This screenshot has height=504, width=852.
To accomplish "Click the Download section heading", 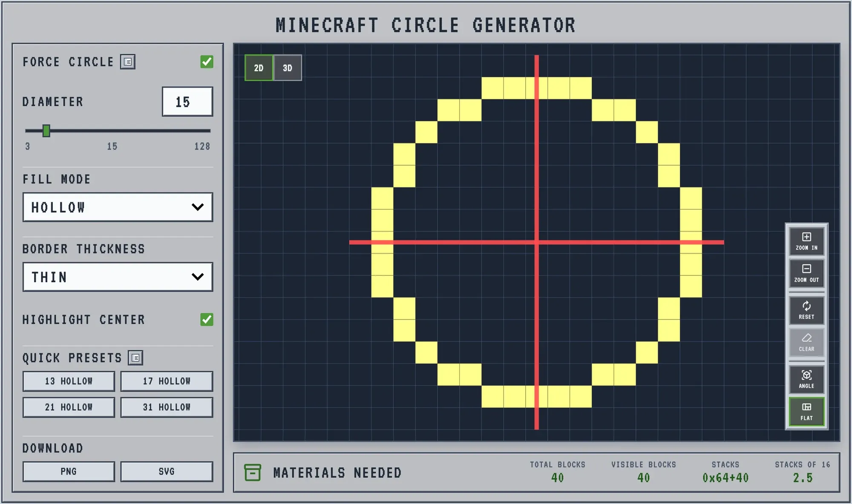I will [53, 448].
